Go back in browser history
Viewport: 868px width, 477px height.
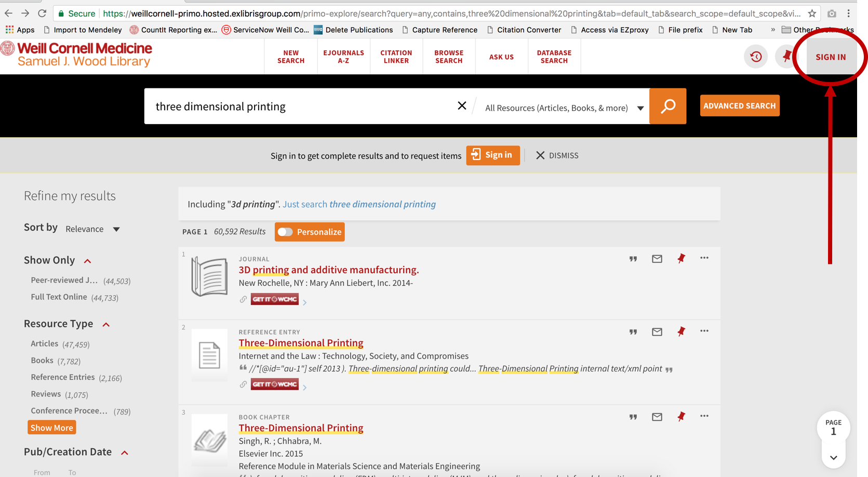tap(8, 13)
